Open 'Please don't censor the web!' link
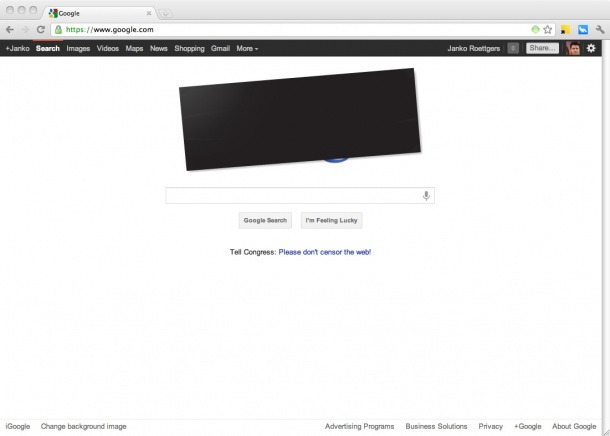 pos(325,252)
